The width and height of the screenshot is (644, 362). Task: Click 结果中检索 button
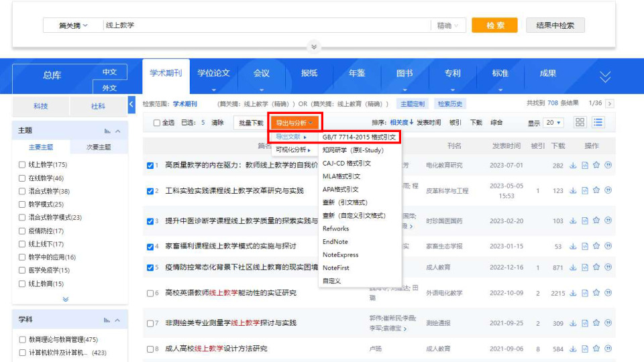tap(555, 25)
